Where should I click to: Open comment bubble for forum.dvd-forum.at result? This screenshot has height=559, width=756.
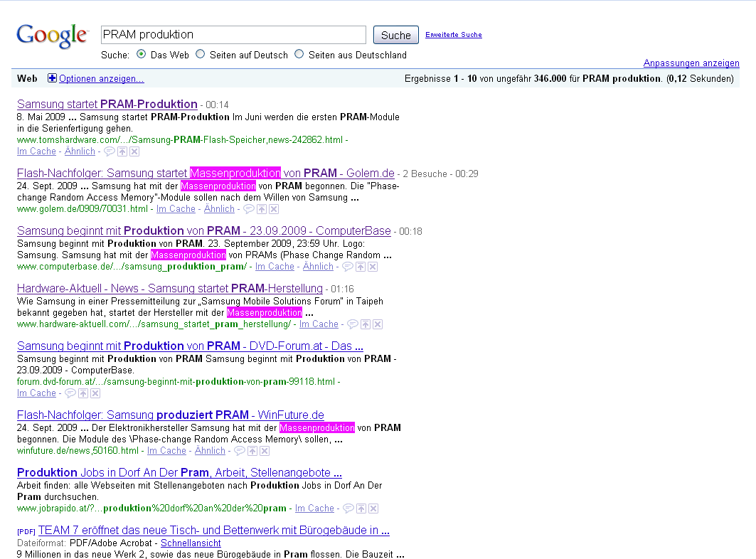(x=70, y=393)
